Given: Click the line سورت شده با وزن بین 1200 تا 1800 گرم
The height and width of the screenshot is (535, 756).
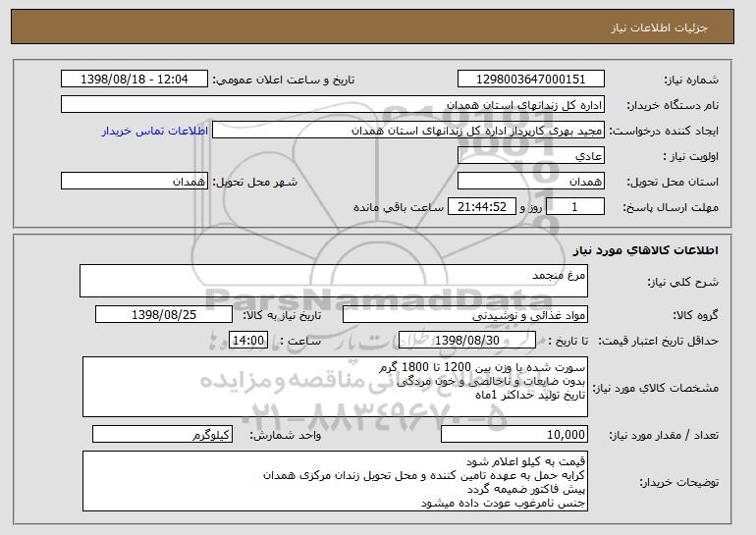Looking at the screenshot, I should (482, 368).
